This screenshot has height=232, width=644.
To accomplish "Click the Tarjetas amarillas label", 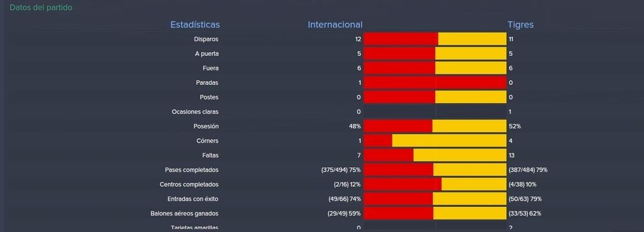I will coord(195,228).
